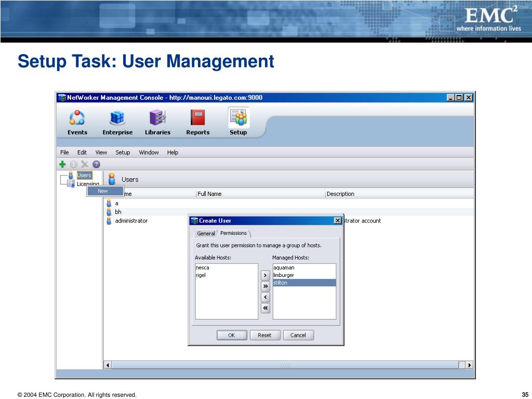Click the user icon beside 'bh'
This screenshot has width=532, height=399.
[x=109, y=212]
